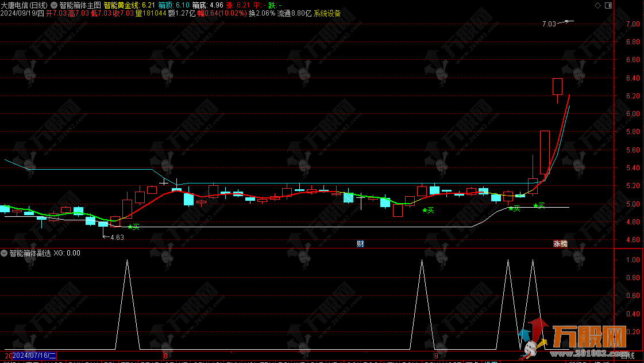Click the 4.63 low price label
This screenshot has width=644, height=363.
pos(117,237)
